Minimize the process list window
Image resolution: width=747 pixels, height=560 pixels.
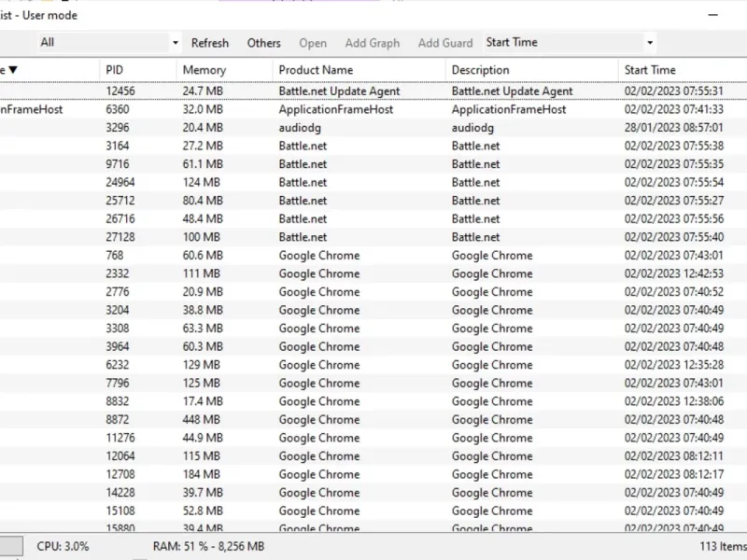tap(712, 15)
